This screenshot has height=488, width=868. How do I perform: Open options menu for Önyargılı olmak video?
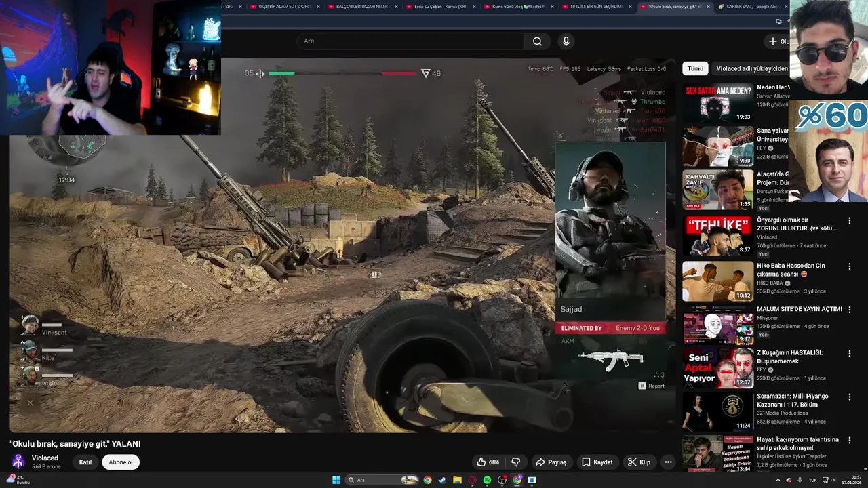(849, 221)
